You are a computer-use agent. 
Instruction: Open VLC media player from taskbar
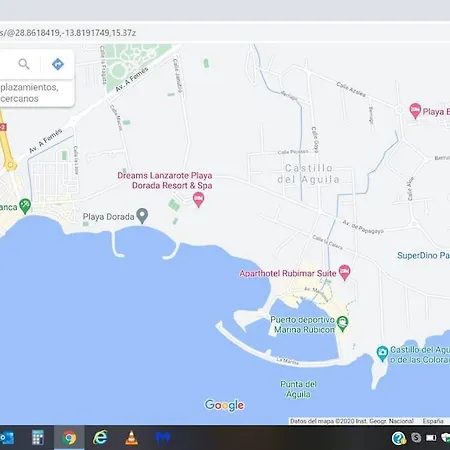(131, 438)
